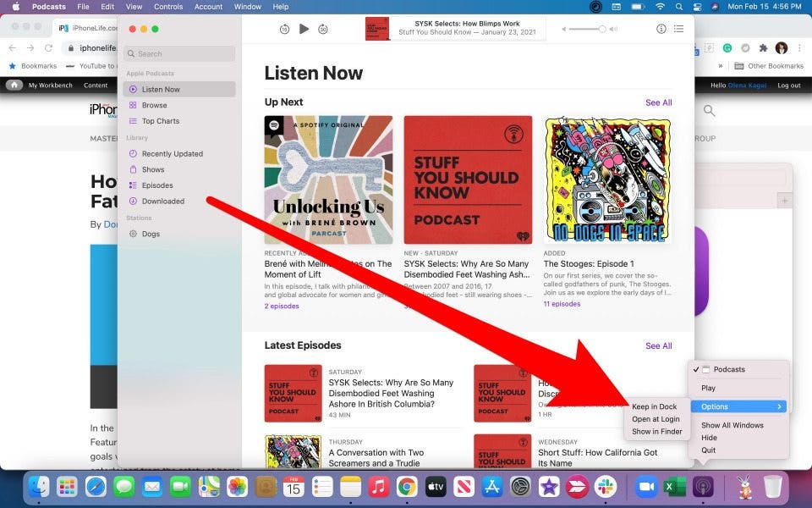Skip forward 30 seconds in player
Image resolution: width=812 pixels, height=508 pixels.
(x=323, y=29)
